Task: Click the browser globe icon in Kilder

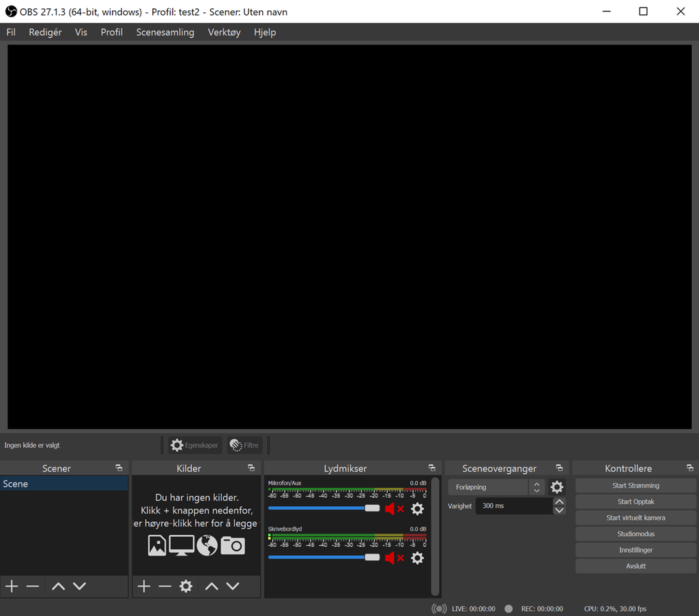Action: click(208, 546)
